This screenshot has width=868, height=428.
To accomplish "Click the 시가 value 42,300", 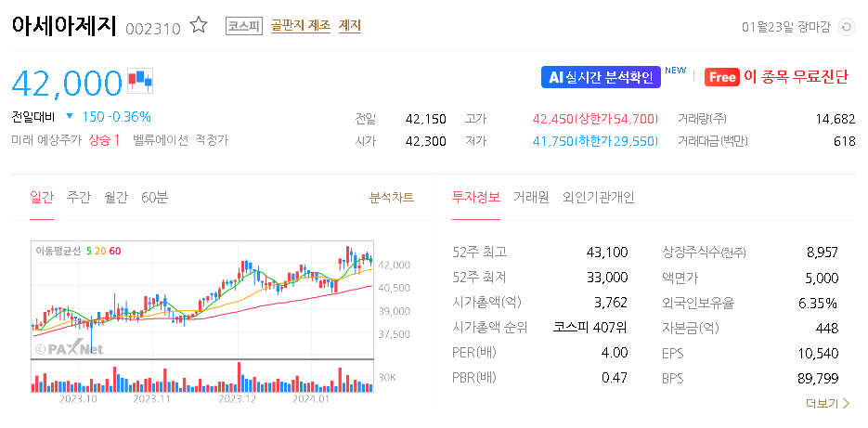I will tap(426, 141).
